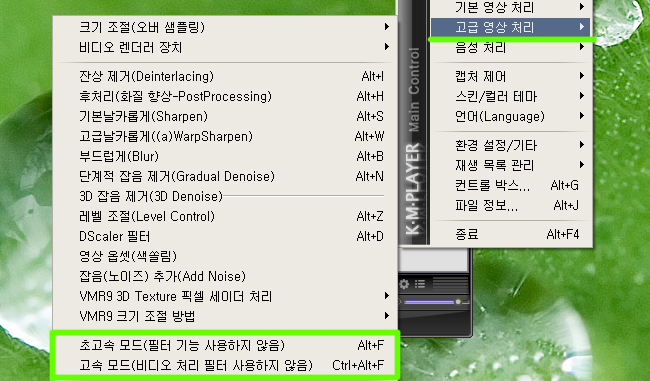Open 컨트롤 박스... item

[x=511, y=185]
